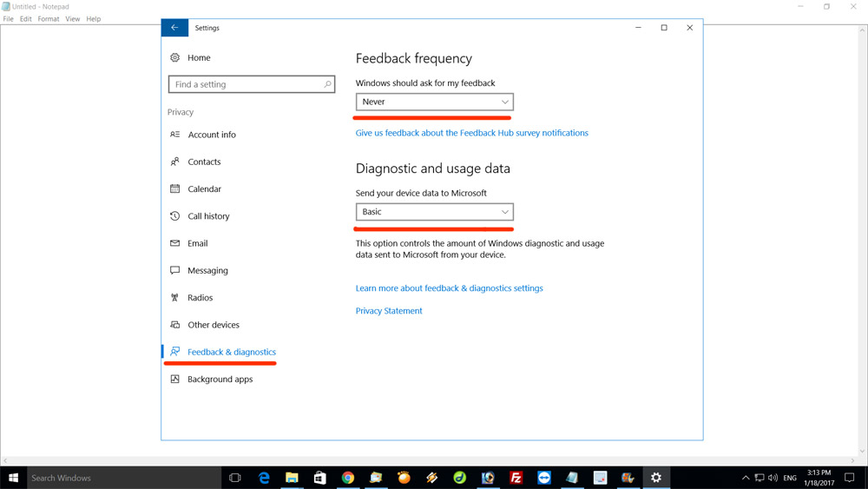The width and height of the screenshot is (868, 489).
Task: Select the Account info icon in the sidebar
Action: pos(175,135)
